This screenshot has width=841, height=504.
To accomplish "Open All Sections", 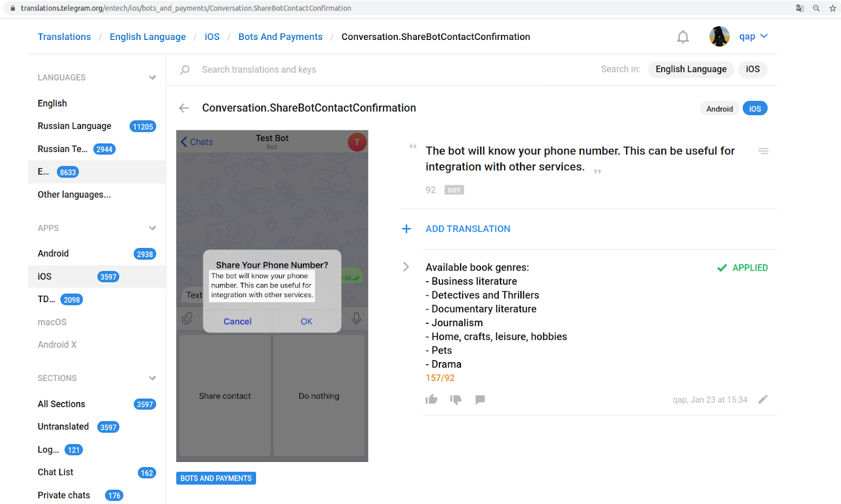I will pyautogui.click(x=97, y=404).
